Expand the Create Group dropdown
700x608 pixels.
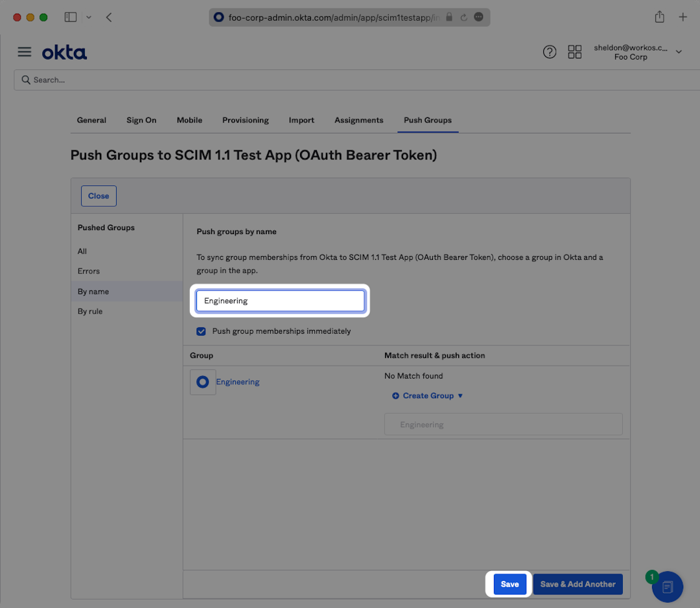(428, 395)
